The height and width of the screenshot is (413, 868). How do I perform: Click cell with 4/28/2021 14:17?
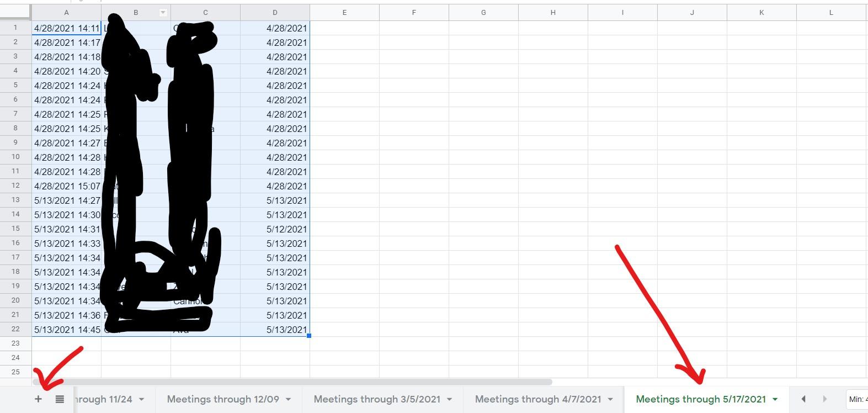coord(67,43)
